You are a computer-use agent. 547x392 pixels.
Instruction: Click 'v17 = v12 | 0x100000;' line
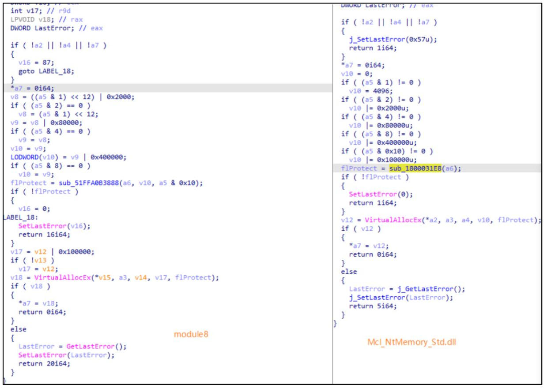tap(53, 251)
